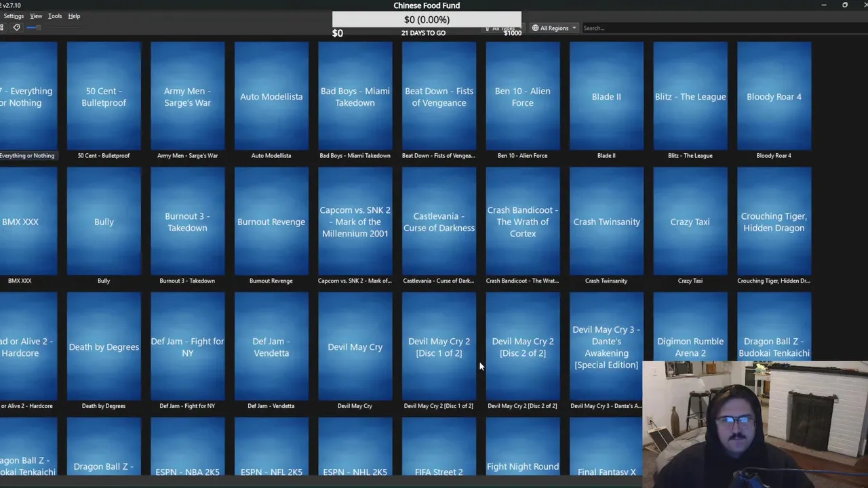The image size is (868, 488).
Task: Toggle the cover titles tag icon
Action: [17, 28]
